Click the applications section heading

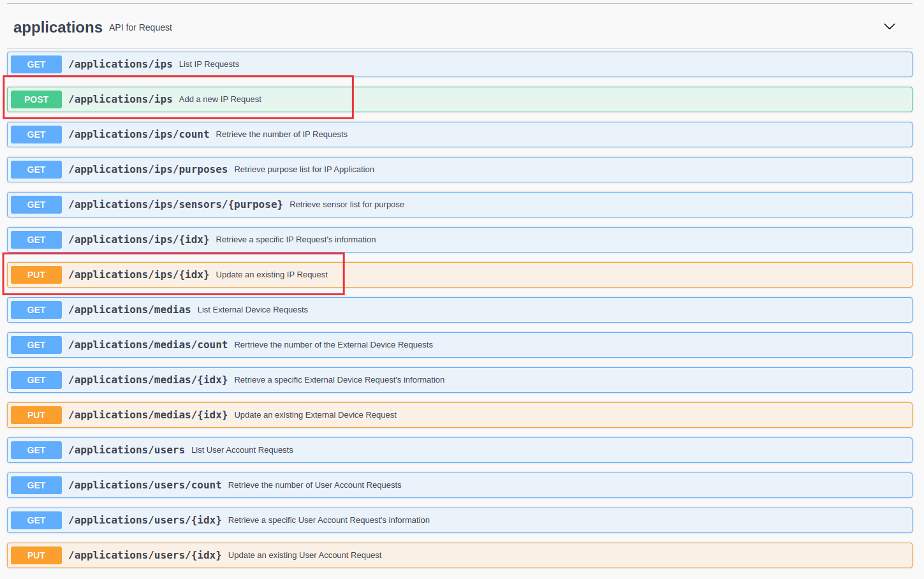[x=57, y=27]
